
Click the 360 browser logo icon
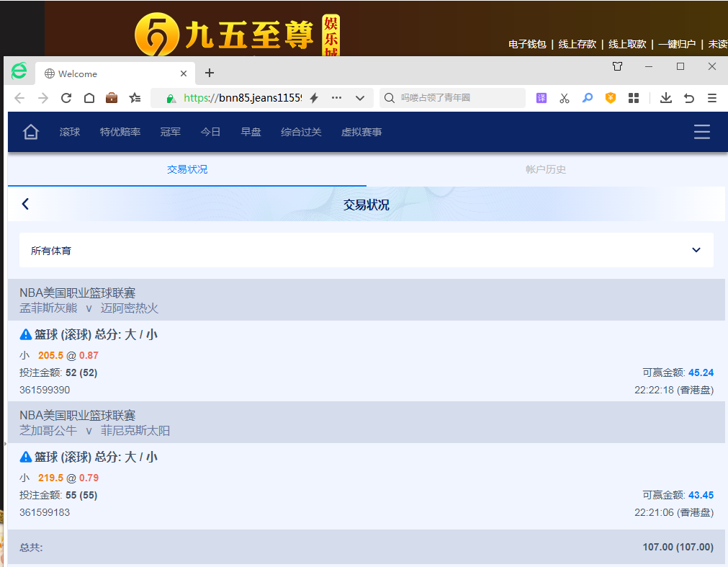click(x=19, y=71)
